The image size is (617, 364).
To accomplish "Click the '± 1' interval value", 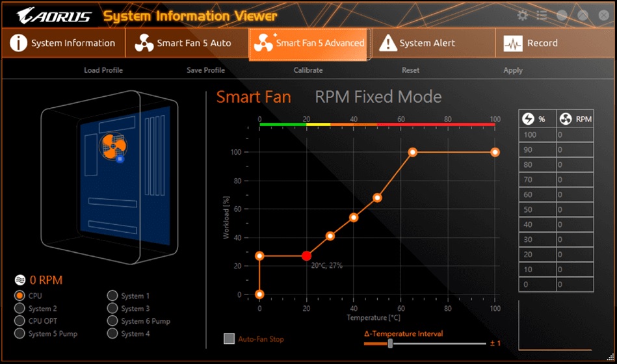I will click(495, 343).
